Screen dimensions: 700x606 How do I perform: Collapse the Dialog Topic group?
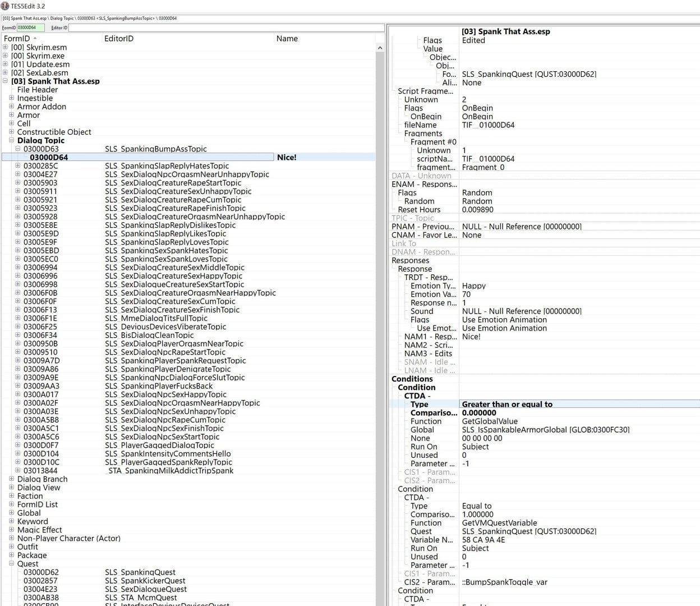pos(11,140)
